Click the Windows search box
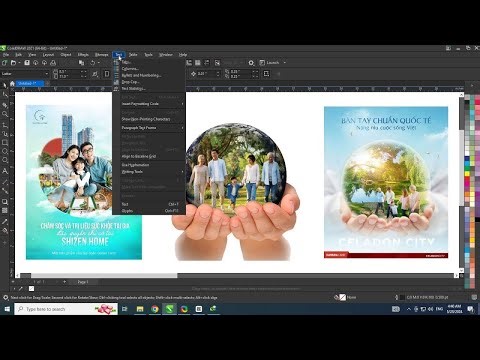 tap(66, 309)
